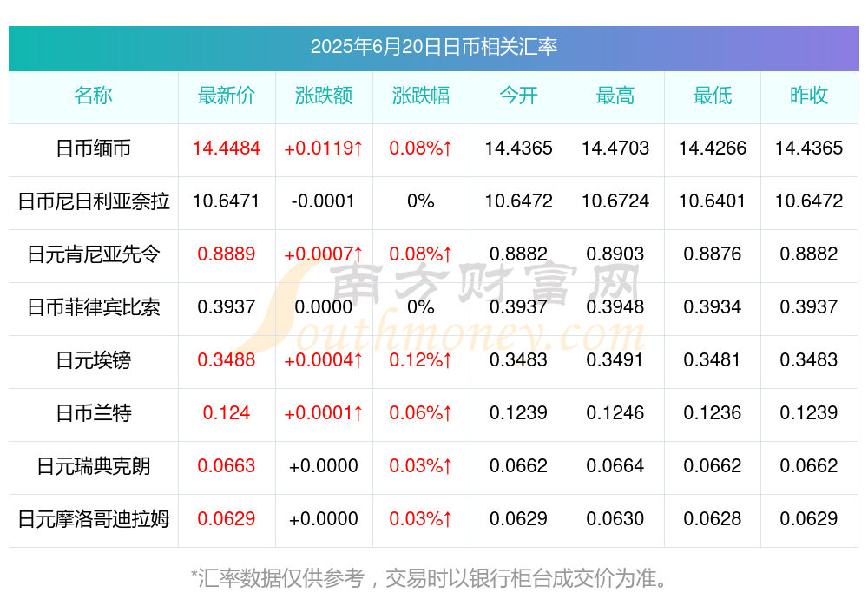Select the 日元埃镑 row name
This screenshot has height=606, width=868.
coord(93,360)
